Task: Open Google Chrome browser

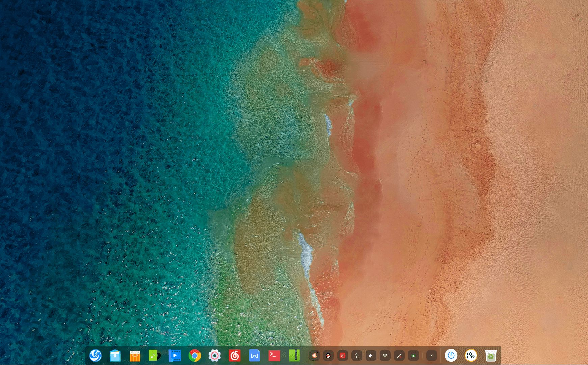Action: [194, 356]
